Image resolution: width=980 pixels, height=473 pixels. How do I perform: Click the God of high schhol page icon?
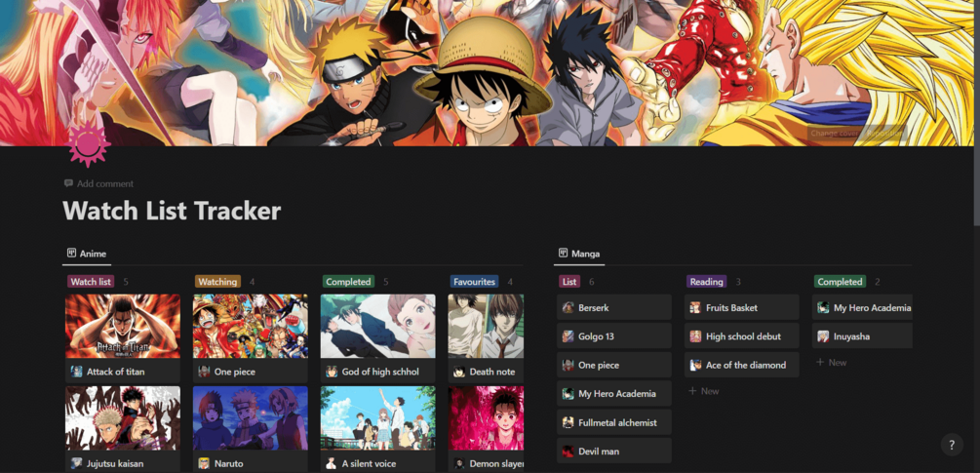(x=332, y=372)
